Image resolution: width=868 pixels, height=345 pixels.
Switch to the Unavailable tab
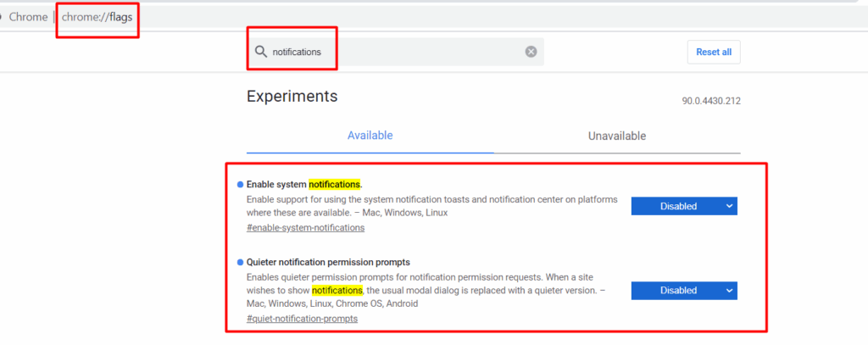point(617,136)
